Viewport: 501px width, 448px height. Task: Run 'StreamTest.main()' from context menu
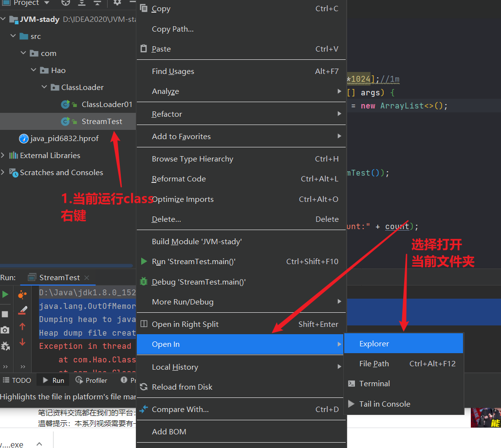tap(241, 262)
